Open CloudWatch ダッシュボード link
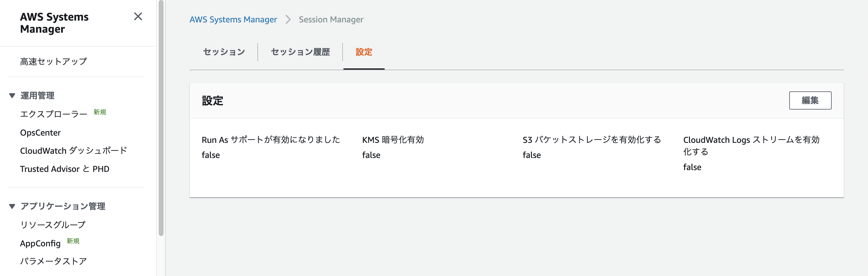The image size is (868, 276). pyautogui.click(x=74, y=150)
